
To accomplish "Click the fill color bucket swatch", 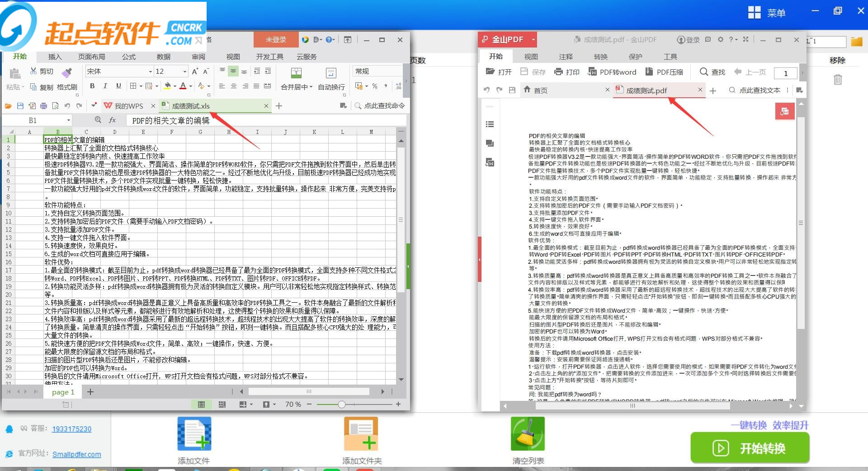I will (x=167, y=86).
